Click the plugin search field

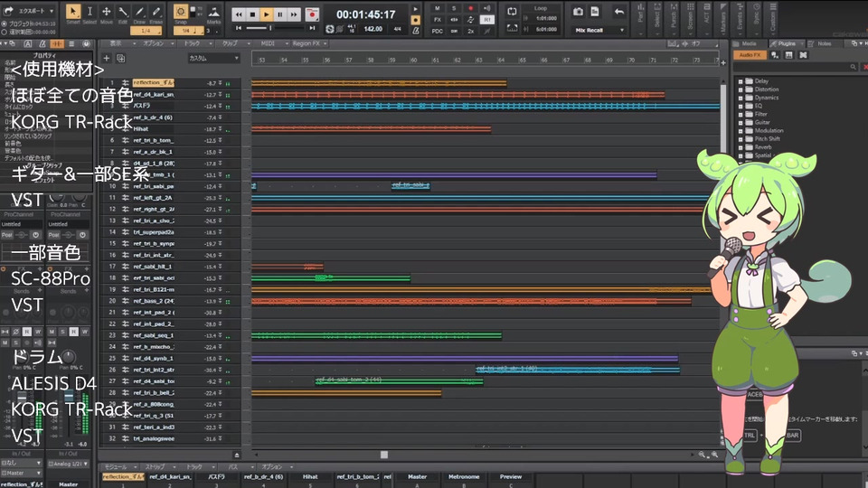point(794,67)
